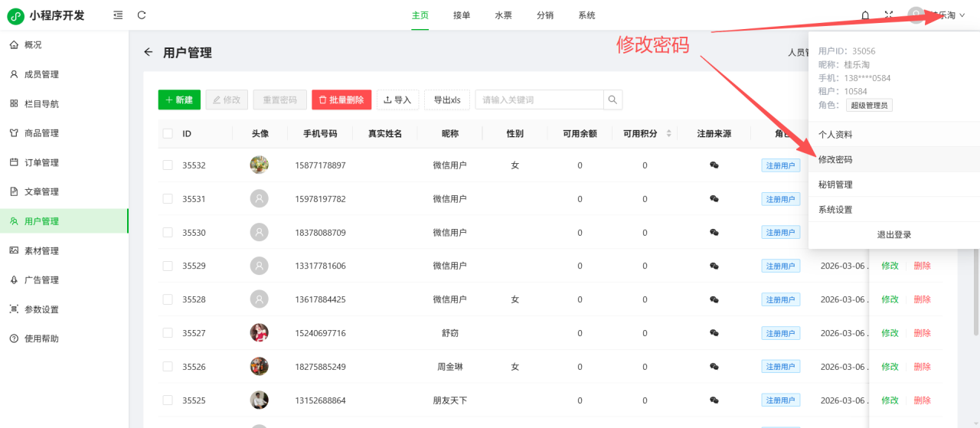Collapse the user dropdown next to 桂乐淘
This screenshot has width=980, height=428.
(962, 15)
